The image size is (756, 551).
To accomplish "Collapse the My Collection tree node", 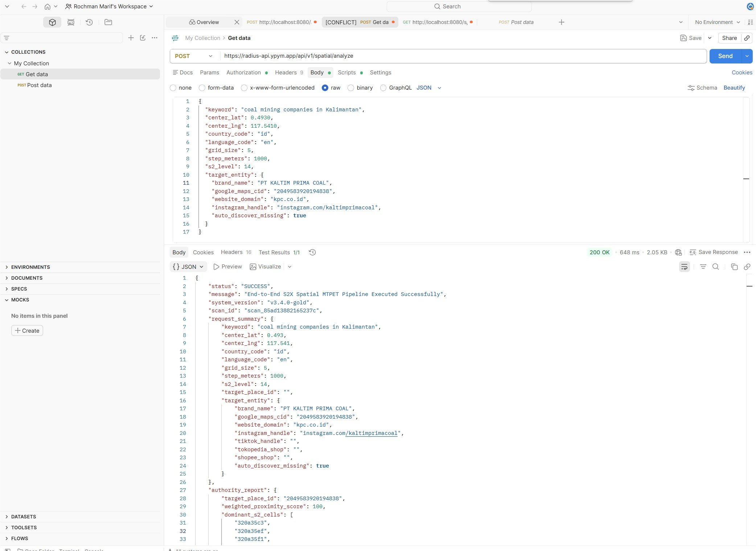I will (x=10, y=63).
